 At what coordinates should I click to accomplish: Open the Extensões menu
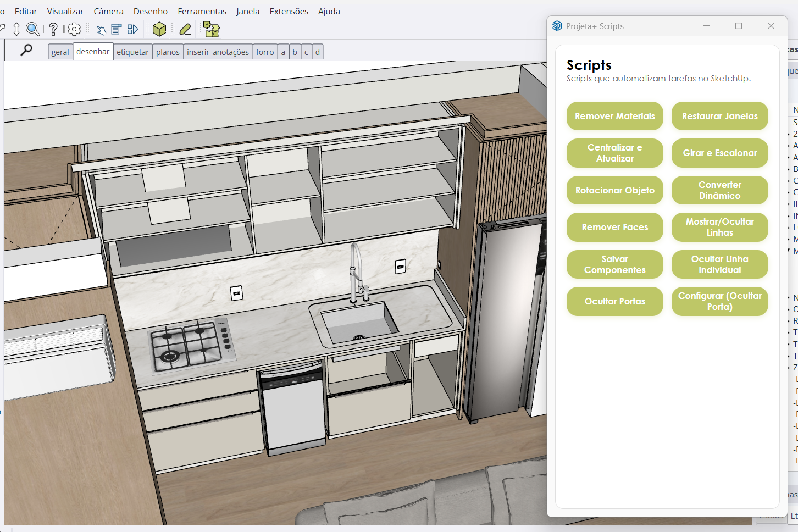tap(289, 11)
